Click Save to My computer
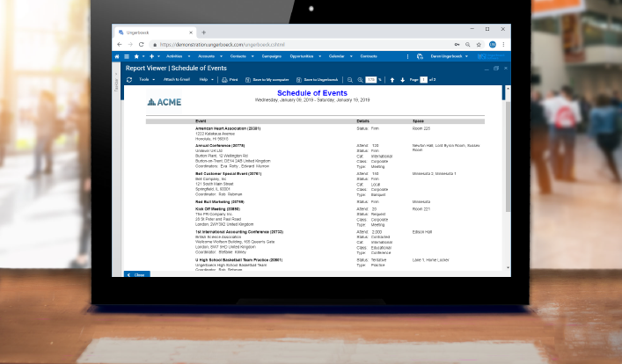Image resolution: width=622 pixels, height=364 pixels. click(x=267, y=80)
